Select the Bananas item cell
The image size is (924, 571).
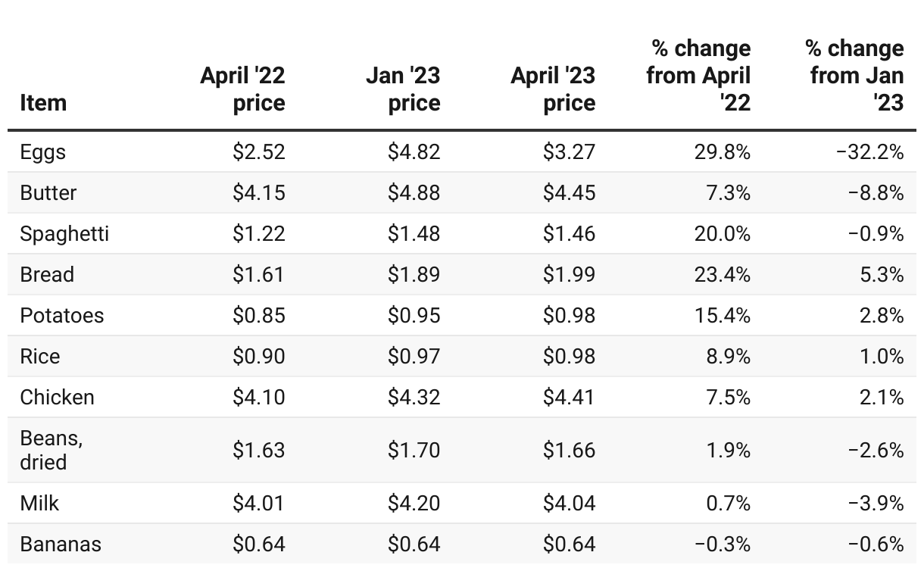[61, 544]
